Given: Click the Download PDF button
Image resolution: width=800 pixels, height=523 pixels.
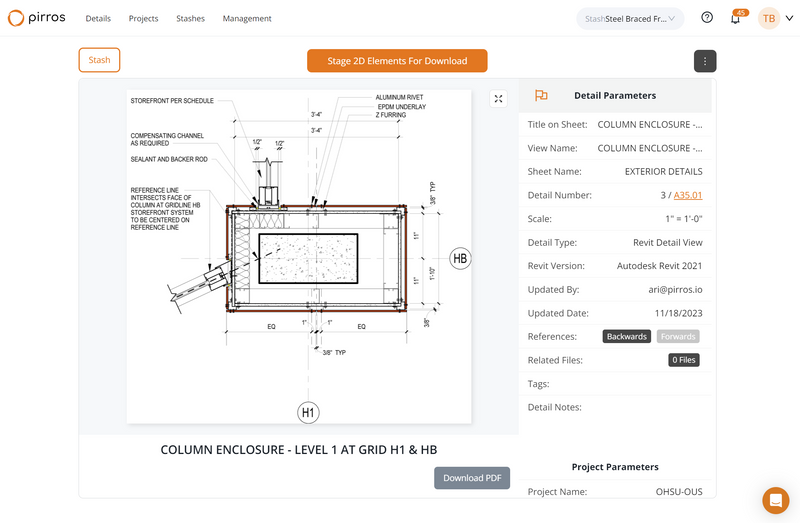Looking at the screenshot, I should coord(472,478).
